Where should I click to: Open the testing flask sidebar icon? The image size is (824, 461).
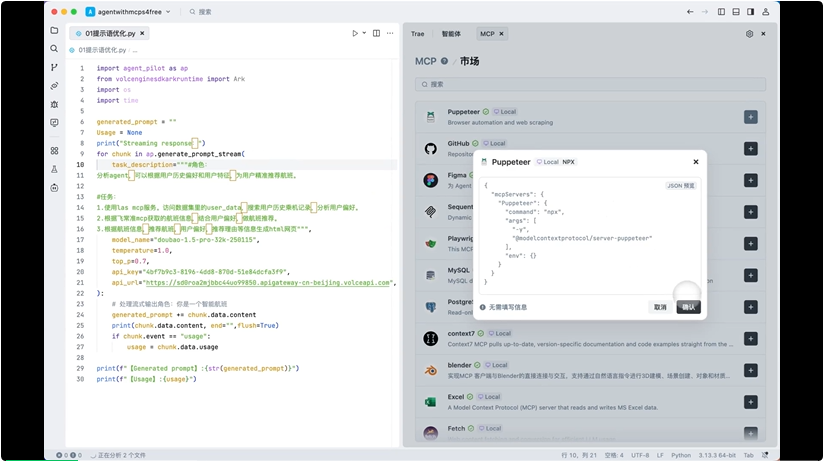coord(54,169)
